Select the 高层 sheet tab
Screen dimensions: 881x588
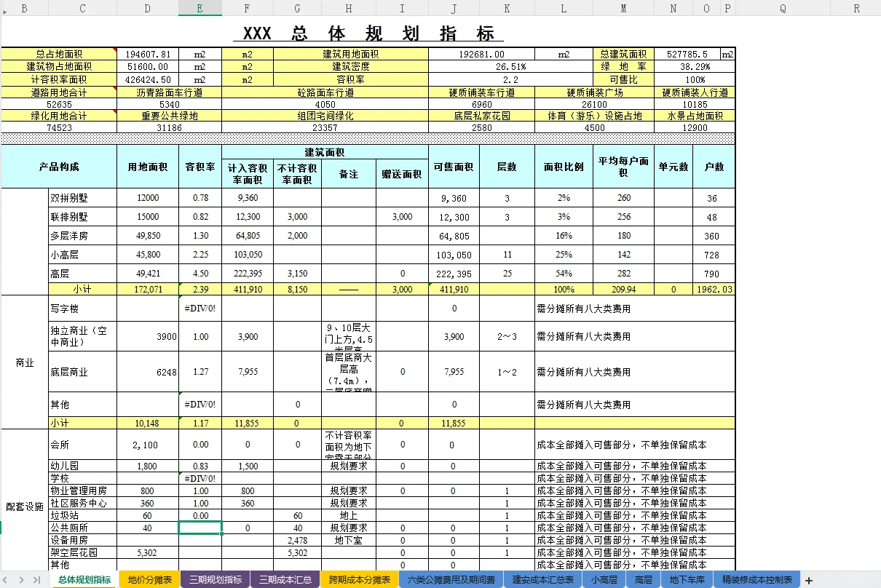(x=642, y=580)
